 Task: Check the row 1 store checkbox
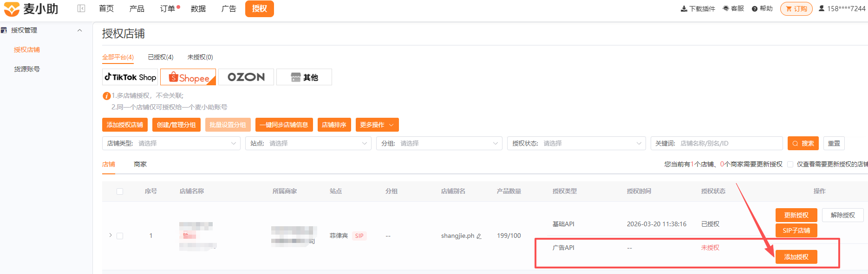pos(120,236)
